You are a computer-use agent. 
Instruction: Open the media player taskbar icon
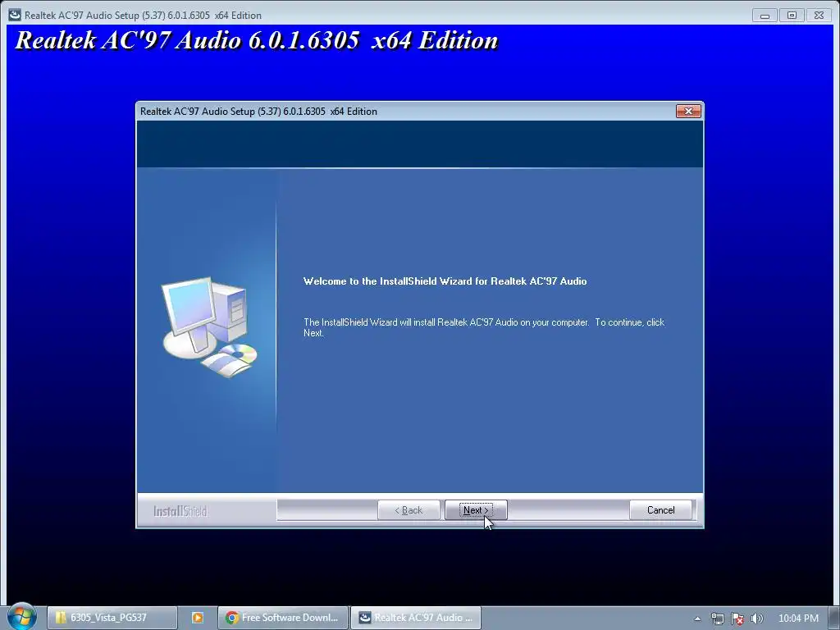[x=197, y=618]
